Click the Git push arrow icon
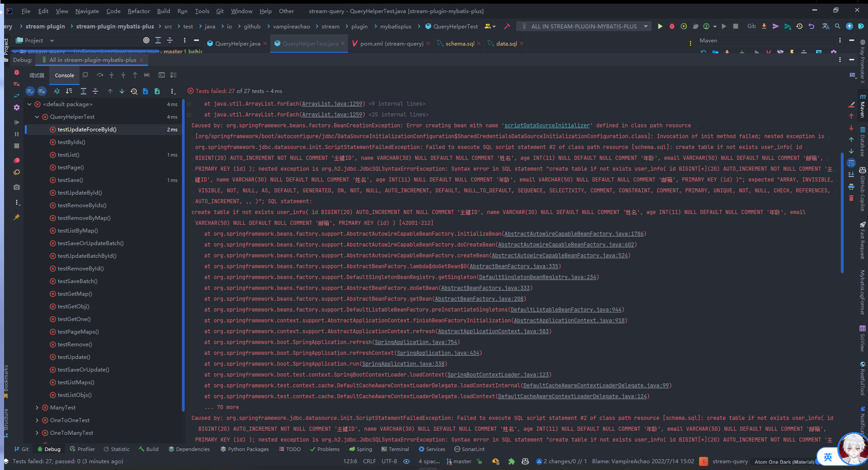 pos(775,27)
